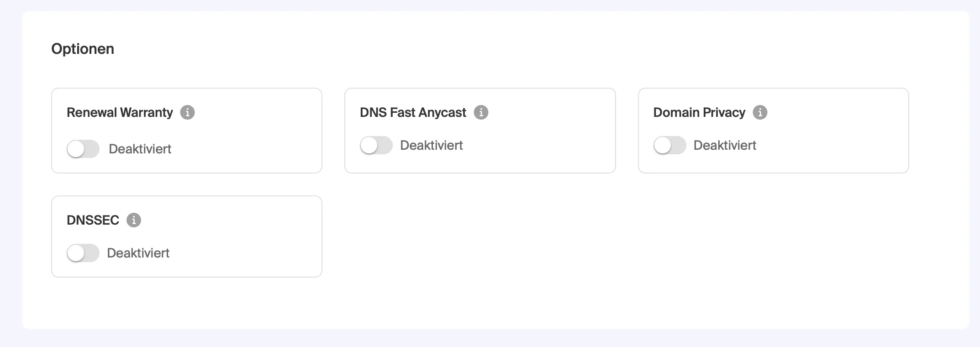
Task: Click the Optionen section heading
Action: pyautogui.click(x=83, y=49)
